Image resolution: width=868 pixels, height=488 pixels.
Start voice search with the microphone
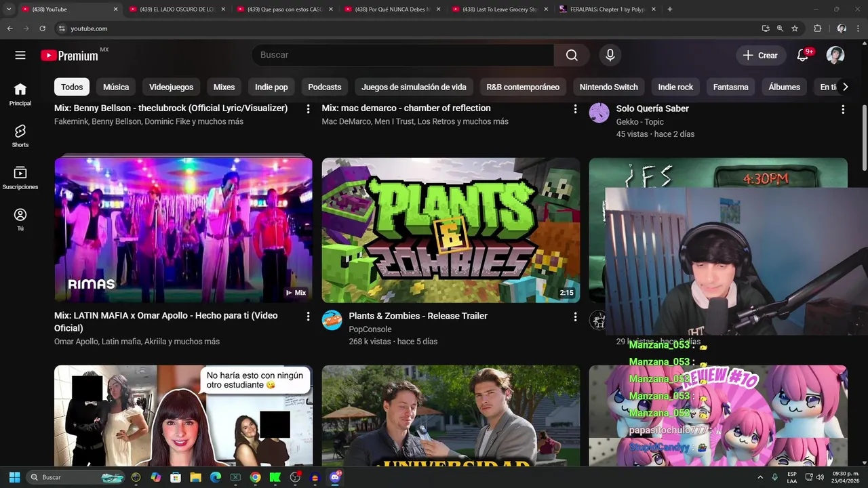[x=610, y=55]
